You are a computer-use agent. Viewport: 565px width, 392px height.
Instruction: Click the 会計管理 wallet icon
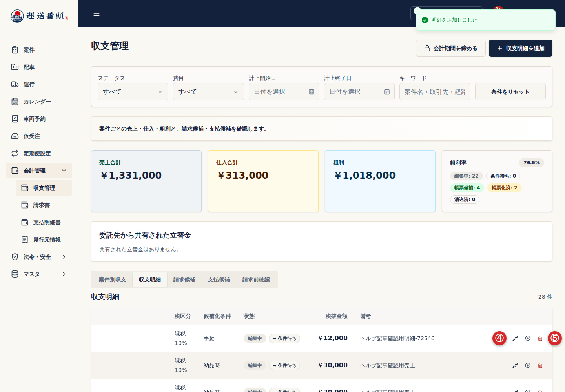tap(15, 171)
